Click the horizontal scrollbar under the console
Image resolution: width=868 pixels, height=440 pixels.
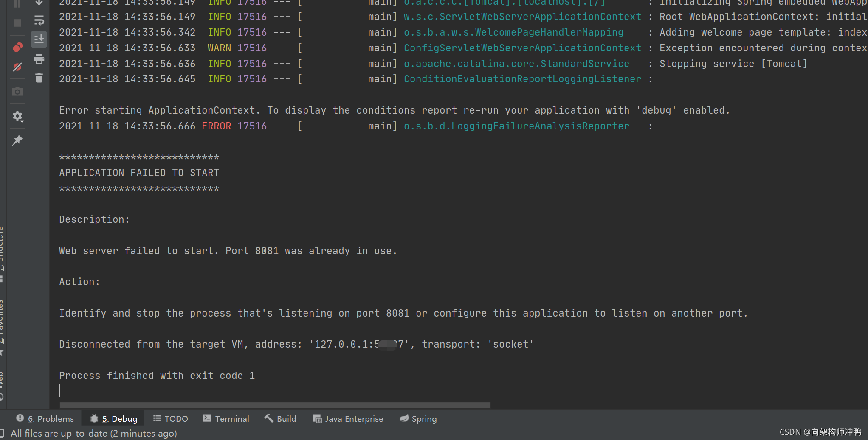click(x=275, y=405)
